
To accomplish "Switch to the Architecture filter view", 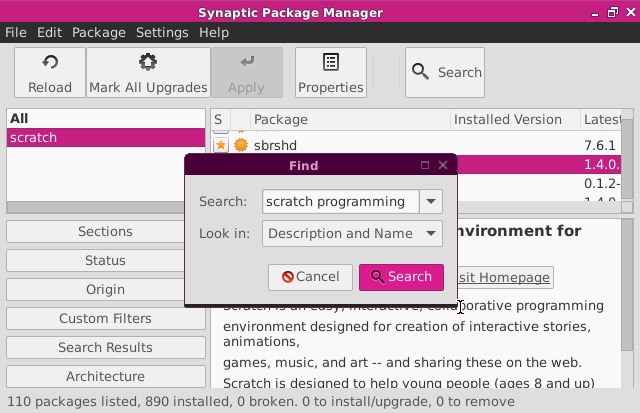I will [105, 376].
